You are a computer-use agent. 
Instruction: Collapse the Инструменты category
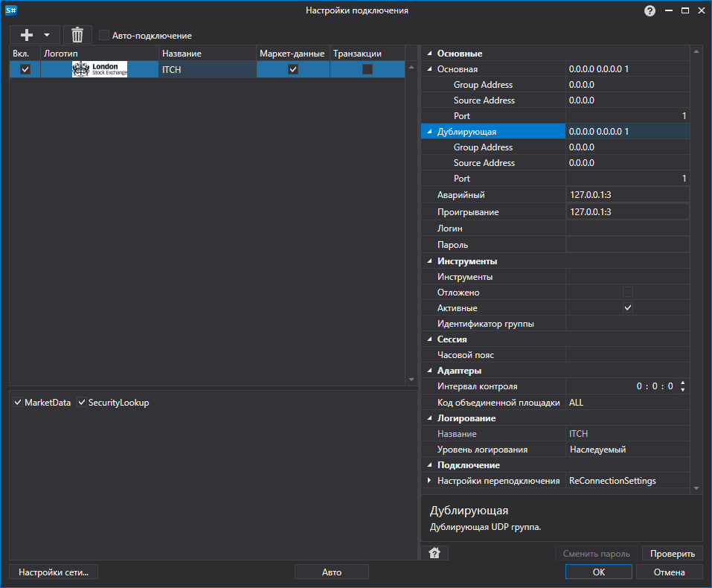tap(429, 261)
